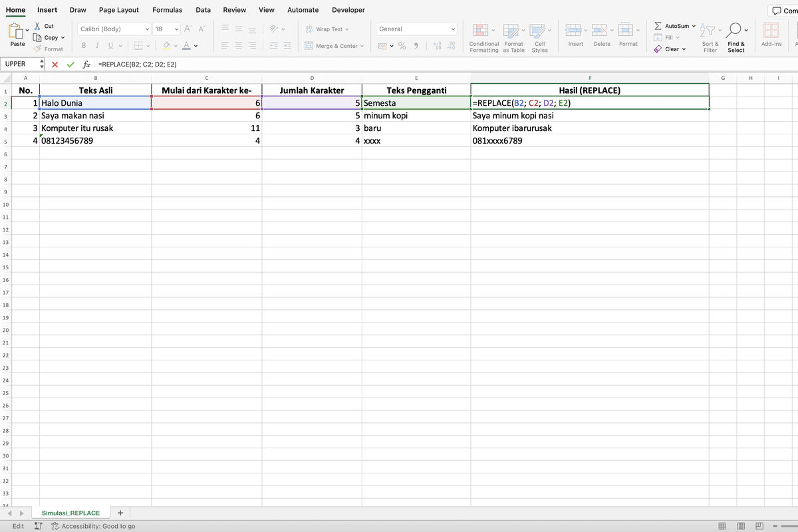
Task: Cancel formula entry with the red X
Action: pyautogui.click(x=55, y=65)
